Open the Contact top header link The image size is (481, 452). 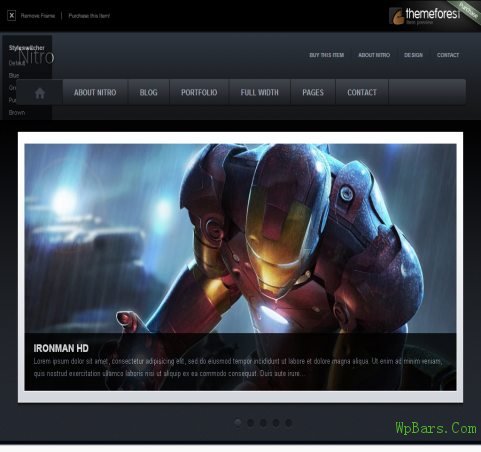point(448,55)
